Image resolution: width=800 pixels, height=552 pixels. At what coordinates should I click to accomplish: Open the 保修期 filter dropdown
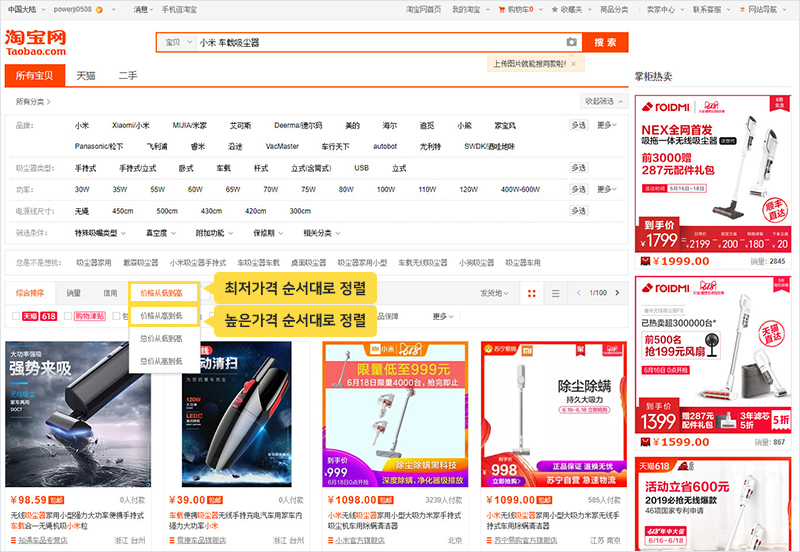[268, 233]
